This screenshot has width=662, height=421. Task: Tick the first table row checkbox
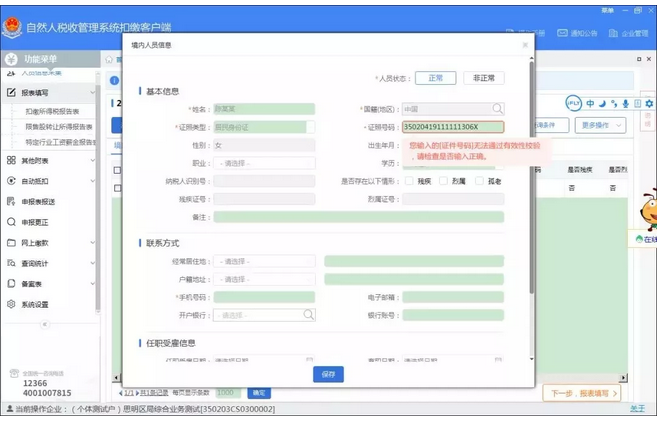point(117,188)
